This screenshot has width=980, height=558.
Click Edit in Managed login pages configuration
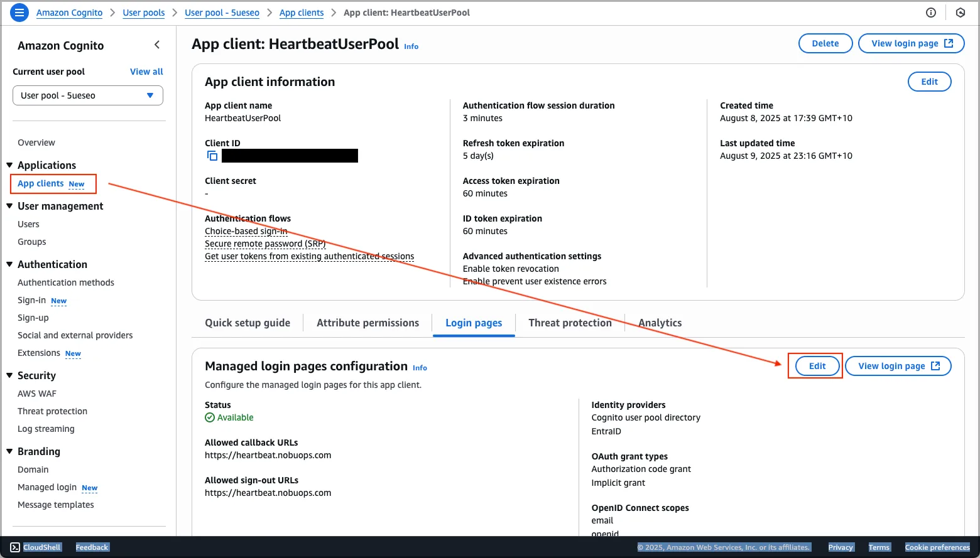(817, 366)
